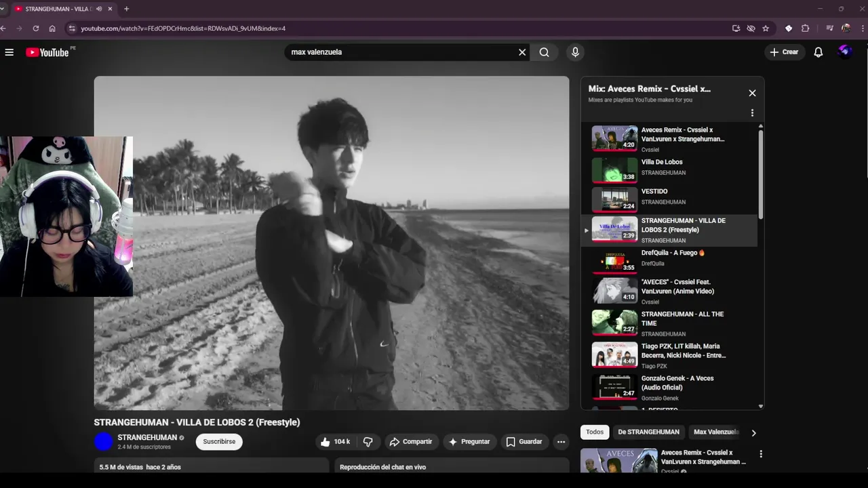The height and width of the screenshot is (488, 868).
Task: View site information icon
Action: 72,28
